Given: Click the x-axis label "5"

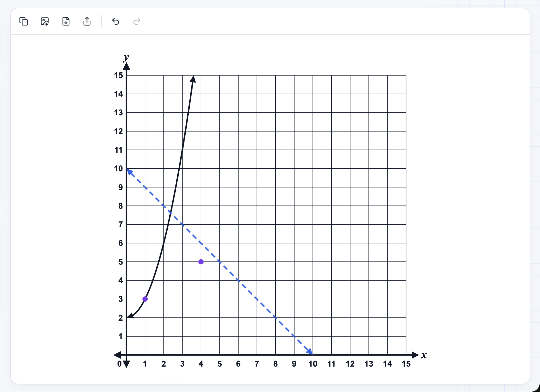Looking at the screenshot, I should point(220,364).
